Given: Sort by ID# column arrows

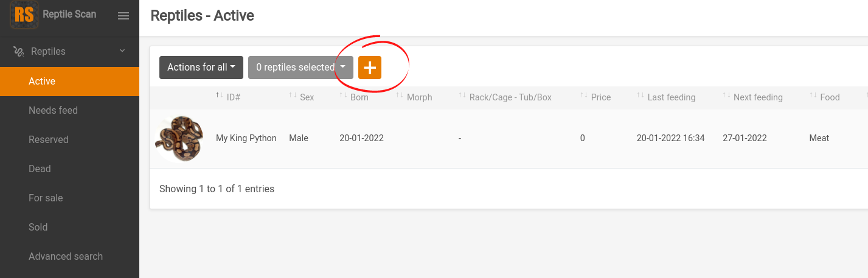Looking at the screenshot, I should pos(219,97).
